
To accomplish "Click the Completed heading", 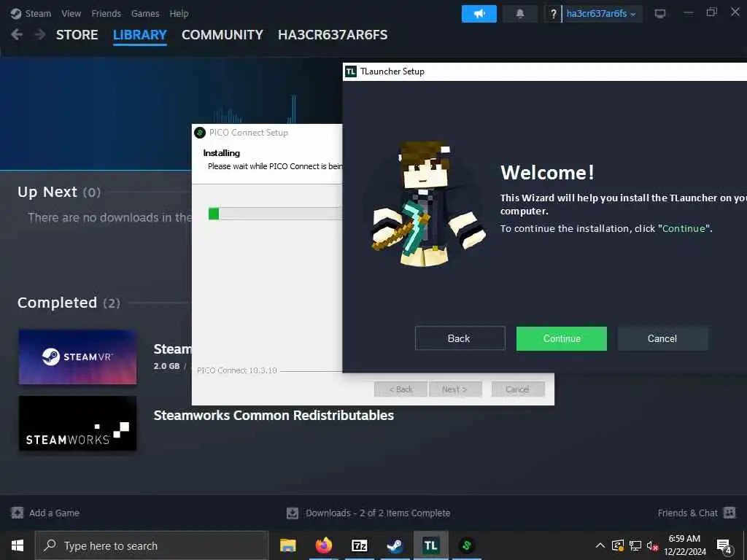I will (x=57, y=303).
